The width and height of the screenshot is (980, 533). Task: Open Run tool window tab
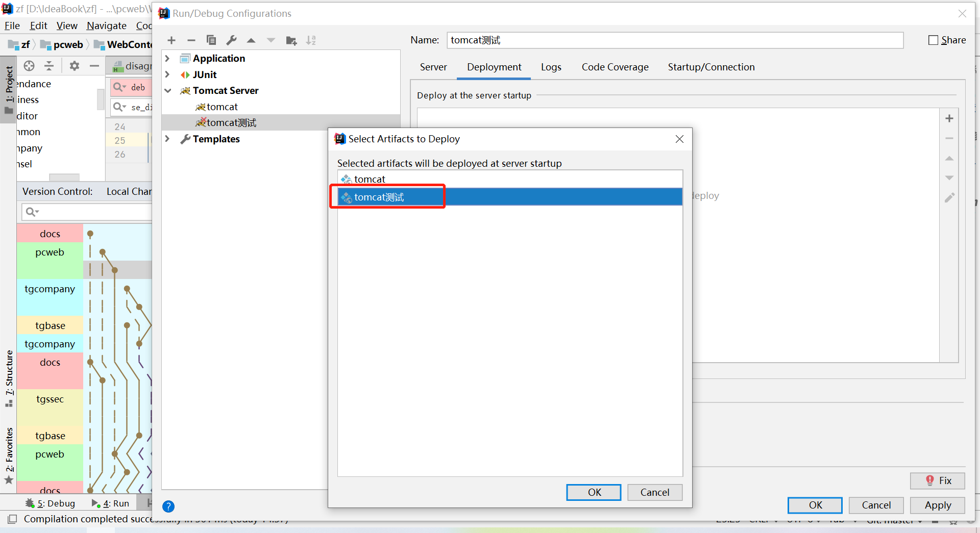[x=110, y=503]
